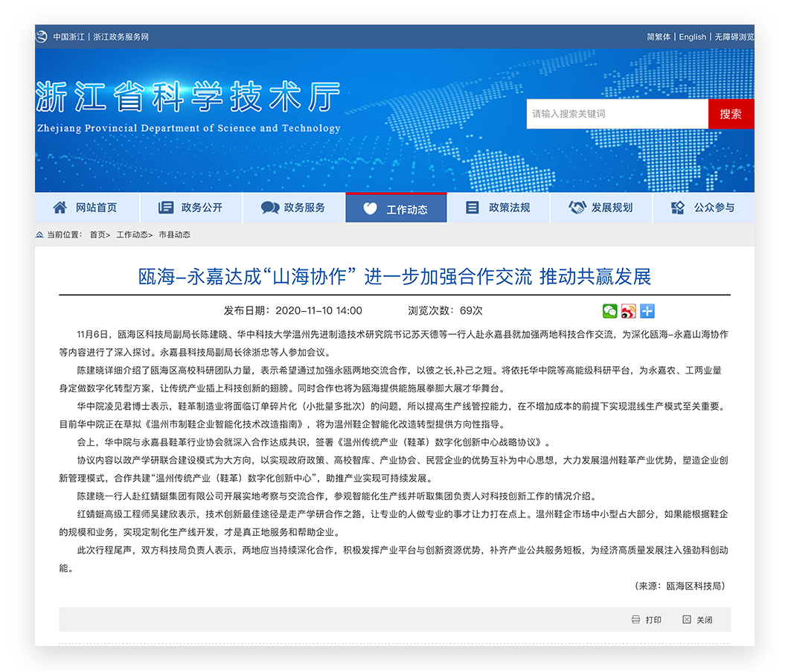791x672 pixels.
Task: Focus the search keyword input field
Action: 617,114
